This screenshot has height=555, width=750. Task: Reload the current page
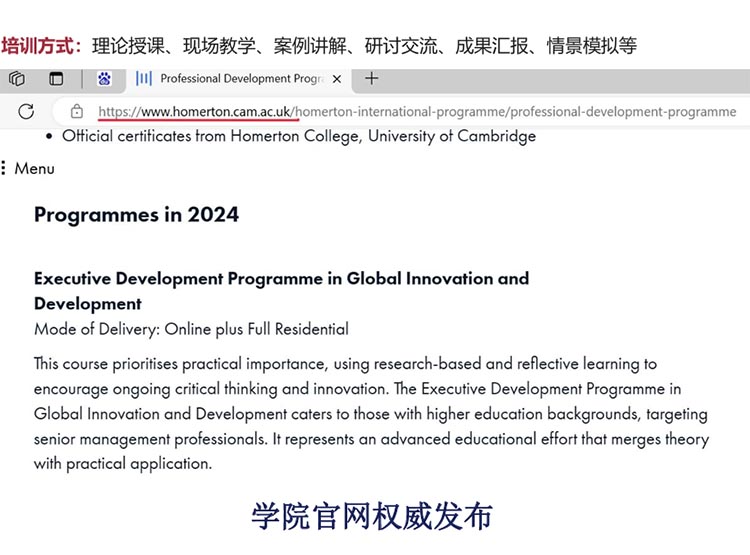26,111
